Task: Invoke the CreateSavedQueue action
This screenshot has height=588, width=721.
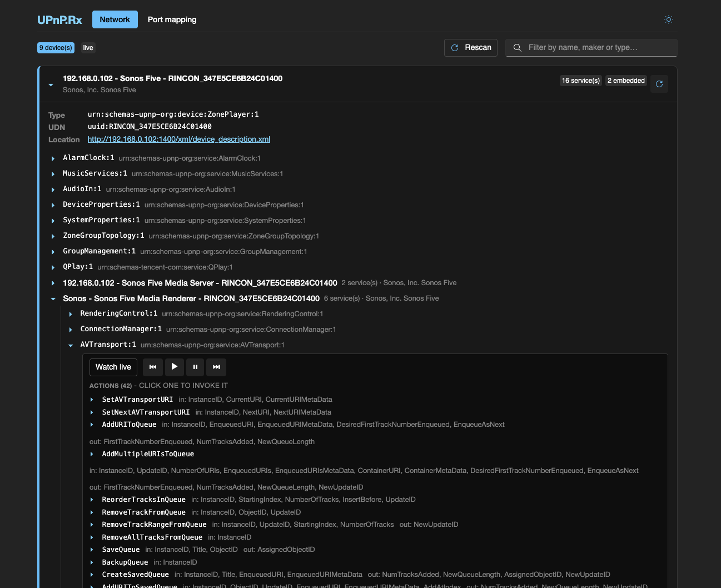Action: pyautogui.click(x=135, y=574)
